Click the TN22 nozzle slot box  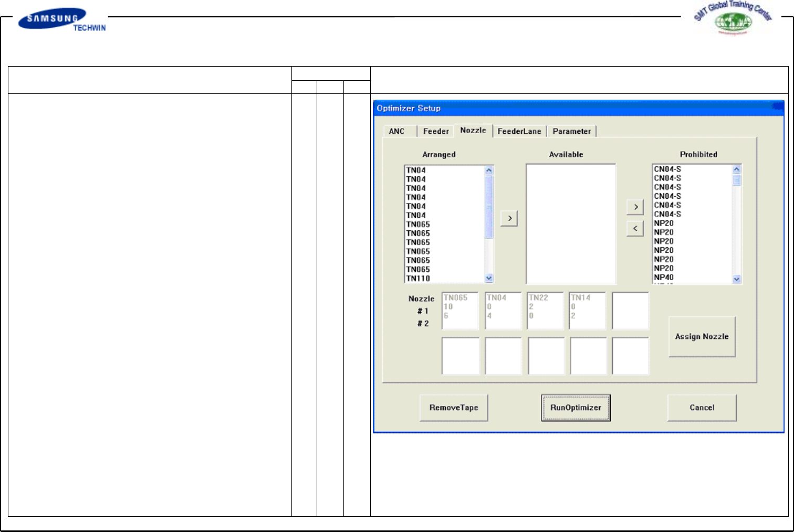546,311
